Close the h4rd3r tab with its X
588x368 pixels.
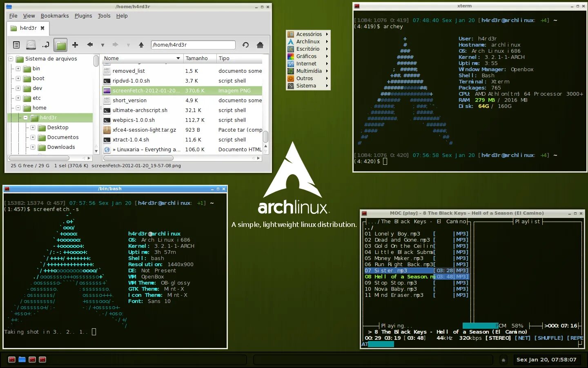tap(42, 28)
